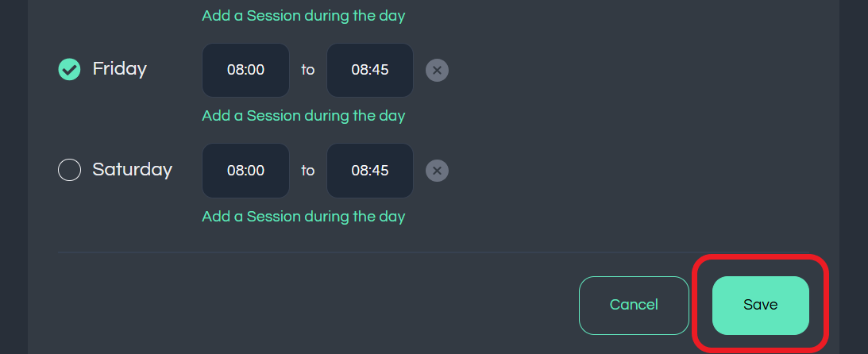Screen dimensions: 868x354
Task: Cancel the schedule changes
Action: (x=634, y=306)
